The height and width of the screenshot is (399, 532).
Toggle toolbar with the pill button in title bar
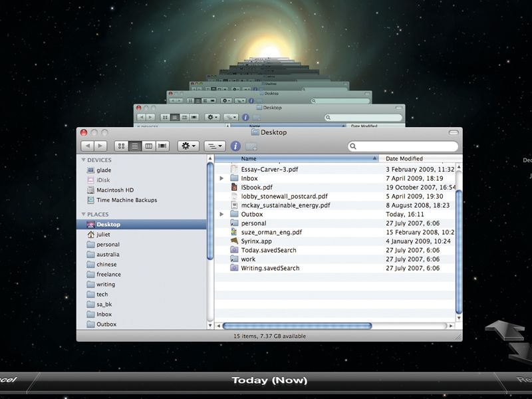pos(454,132)
